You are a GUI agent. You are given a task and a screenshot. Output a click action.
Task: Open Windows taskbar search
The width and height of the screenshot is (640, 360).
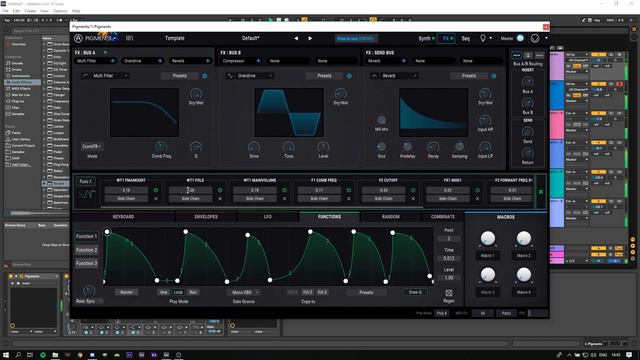click(18, 355)
